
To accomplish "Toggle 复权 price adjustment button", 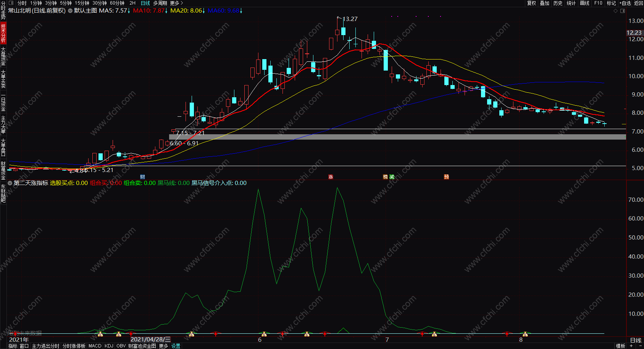I will pyautogui.click(x=531, y=3).
